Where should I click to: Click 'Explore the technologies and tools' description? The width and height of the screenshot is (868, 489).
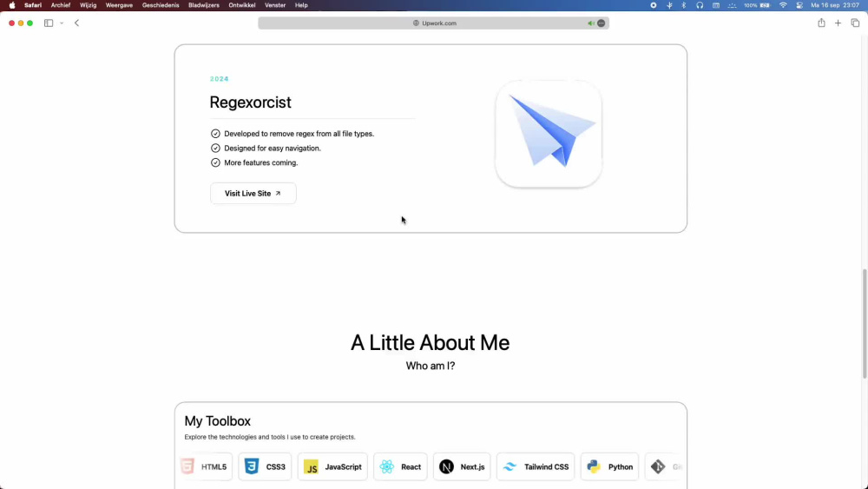pos(270,437)
